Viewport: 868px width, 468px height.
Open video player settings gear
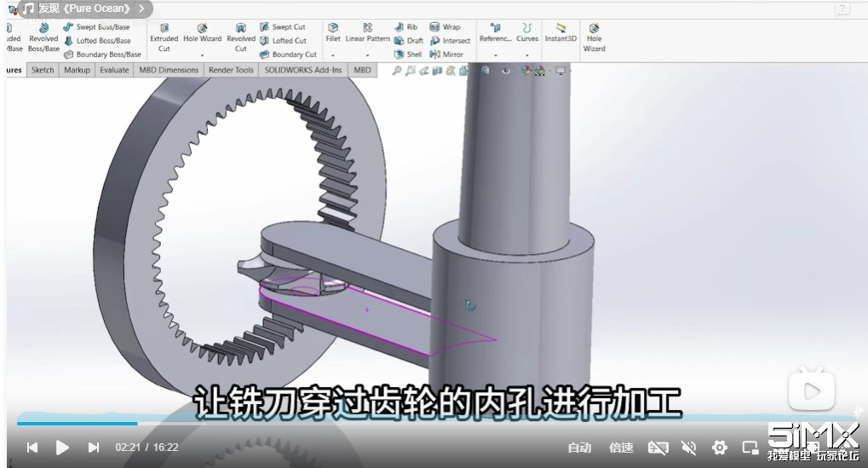720,448
